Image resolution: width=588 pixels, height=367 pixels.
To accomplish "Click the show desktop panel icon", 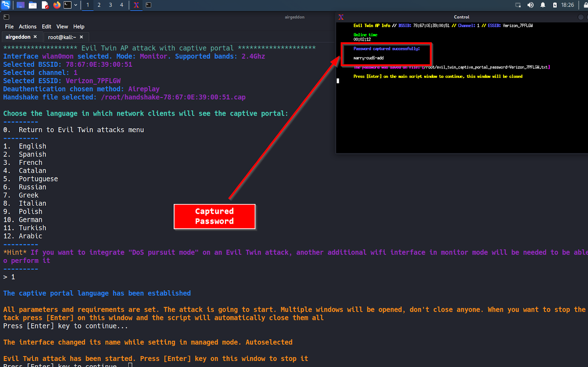I will (21, 5).
